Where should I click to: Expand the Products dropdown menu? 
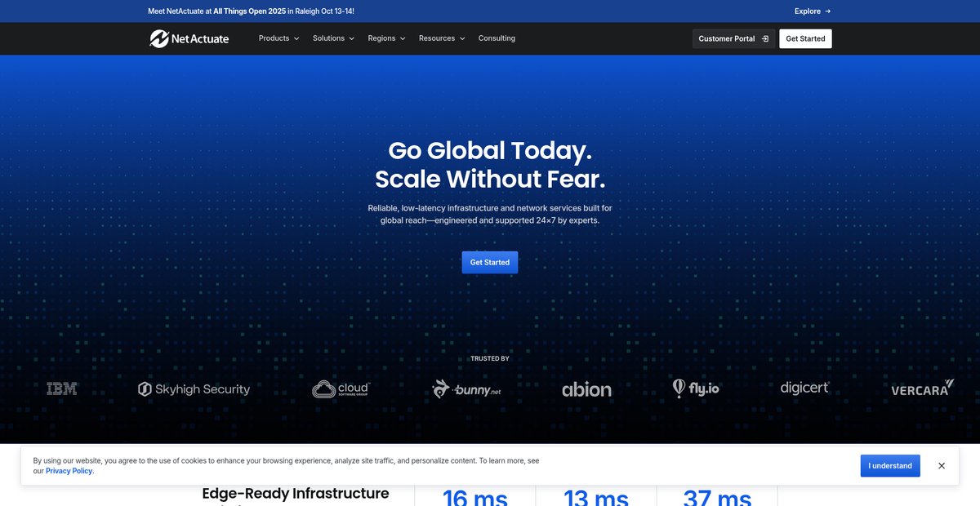[278, 38]
